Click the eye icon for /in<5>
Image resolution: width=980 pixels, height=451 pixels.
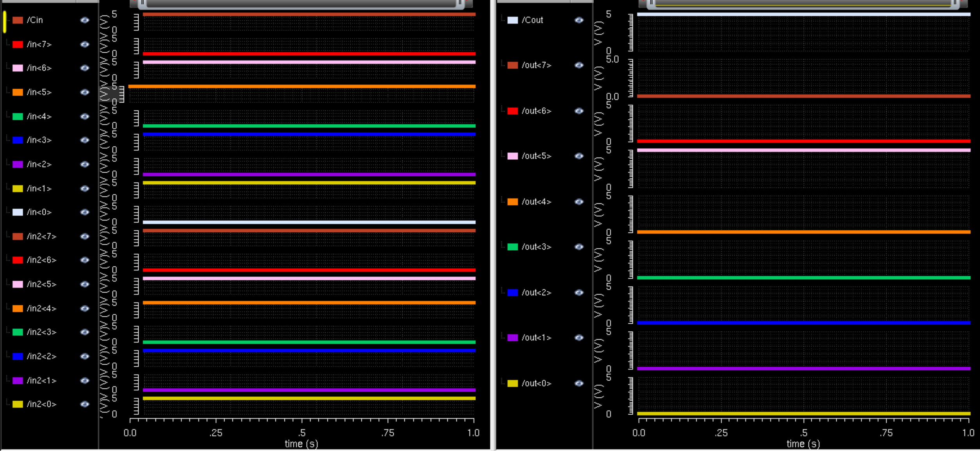[84, 92]
